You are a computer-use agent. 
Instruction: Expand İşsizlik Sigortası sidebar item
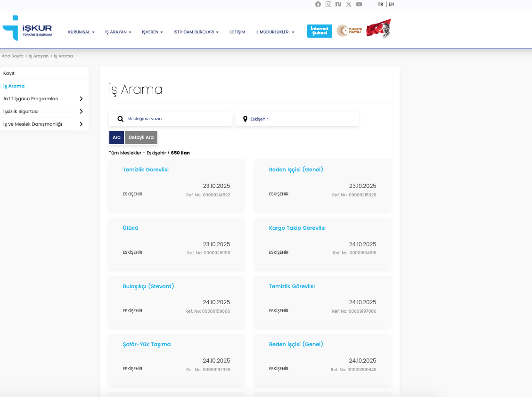point(81,112)
